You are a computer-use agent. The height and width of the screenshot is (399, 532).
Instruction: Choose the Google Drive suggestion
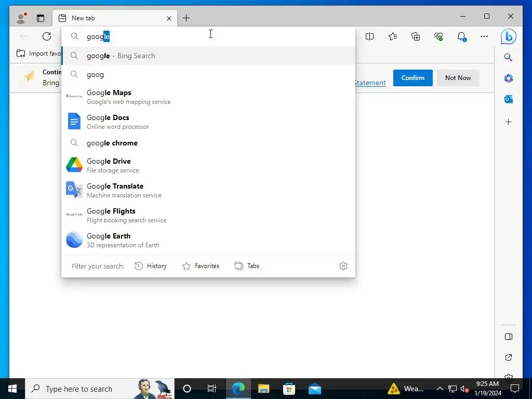click(208, 165)
